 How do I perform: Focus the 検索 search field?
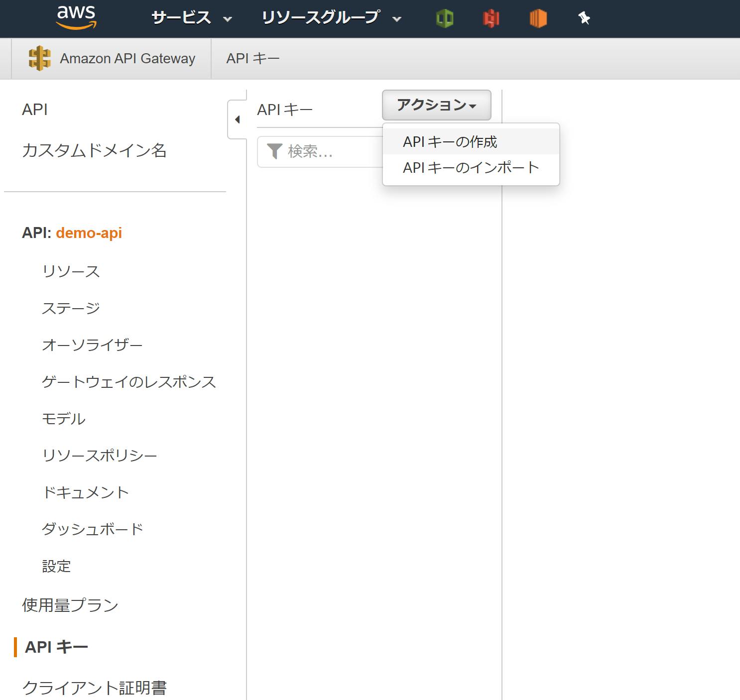tap(320, 151)
